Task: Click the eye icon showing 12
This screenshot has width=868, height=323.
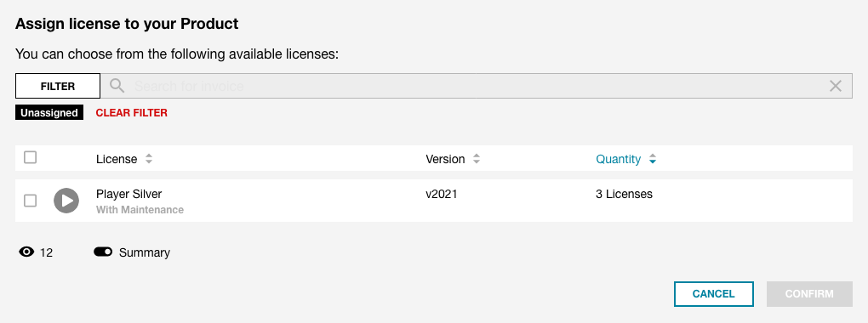Action: click(26, 252)
